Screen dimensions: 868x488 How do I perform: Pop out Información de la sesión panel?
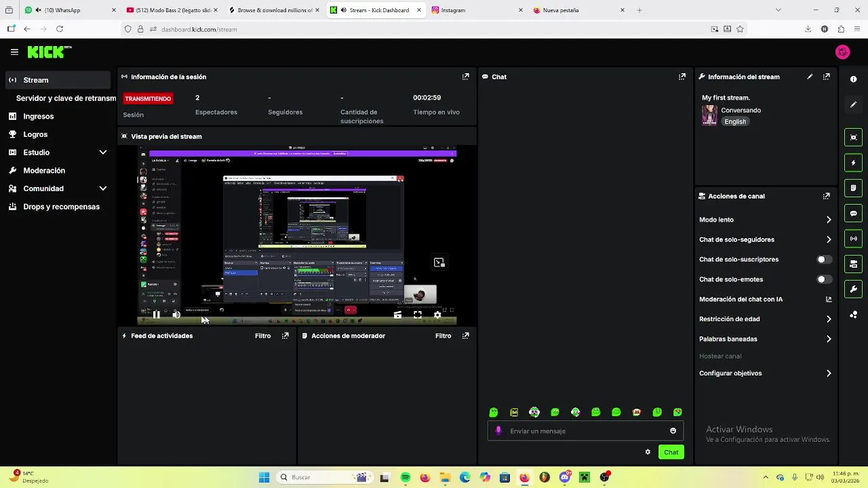465,77
